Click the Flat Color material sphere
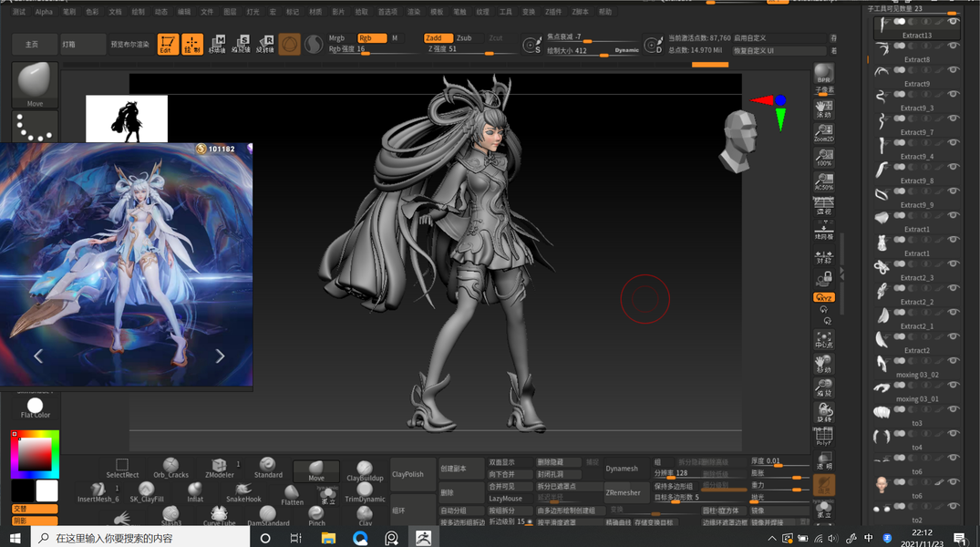Viewport: 980px width, 547px height. coord(35,408)
